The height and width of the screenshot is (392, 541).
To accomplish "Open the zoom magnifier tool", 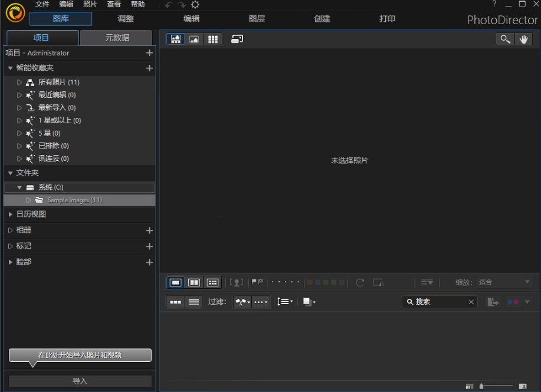I will click(505, 39).
